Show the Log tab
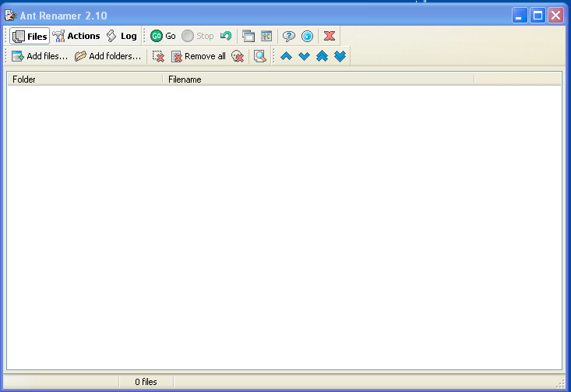The width and height of the screenshot is (571, 392). click(122, 36)
